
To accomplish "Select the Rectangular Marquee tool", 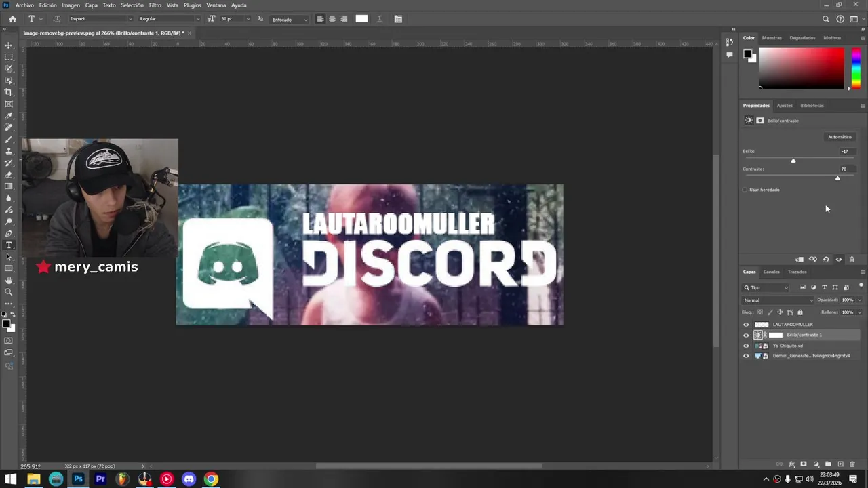I will (9, 57).
